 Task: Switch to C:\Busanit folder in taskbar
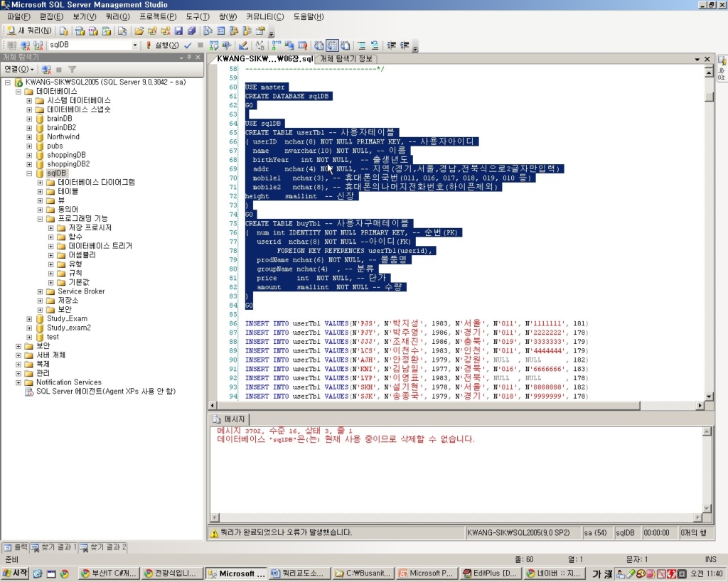364,573
